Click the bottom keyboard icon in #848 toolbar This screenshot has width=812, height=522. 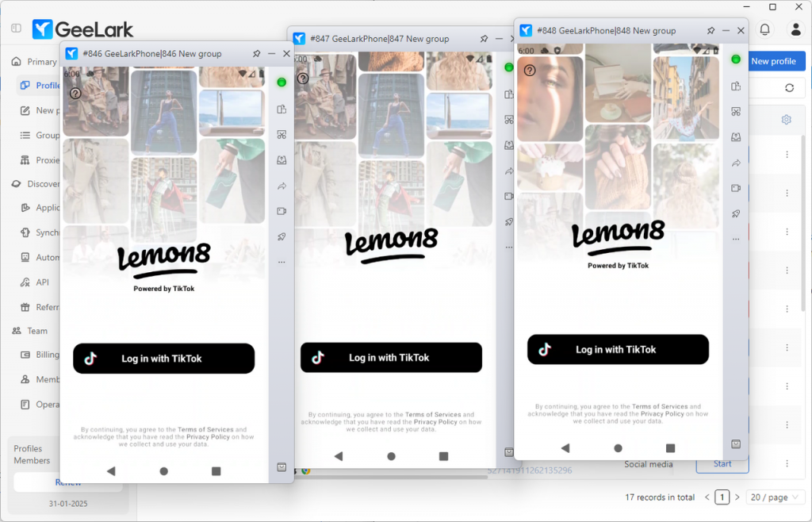[736, 444]
